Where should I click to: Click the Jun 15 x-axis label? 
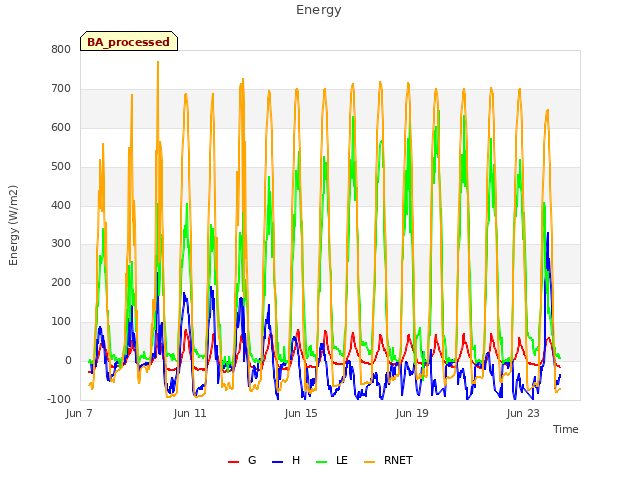coord(301,413)
